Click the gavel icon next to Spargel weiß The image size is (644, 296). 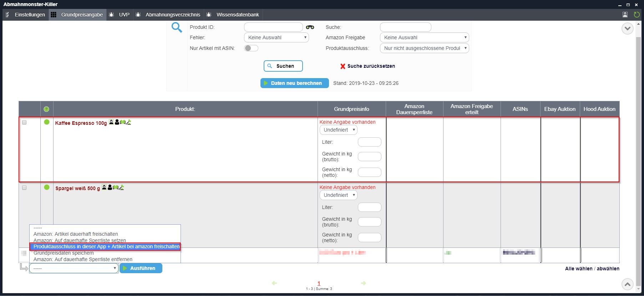pyautogui.click(x=122, y=188)
